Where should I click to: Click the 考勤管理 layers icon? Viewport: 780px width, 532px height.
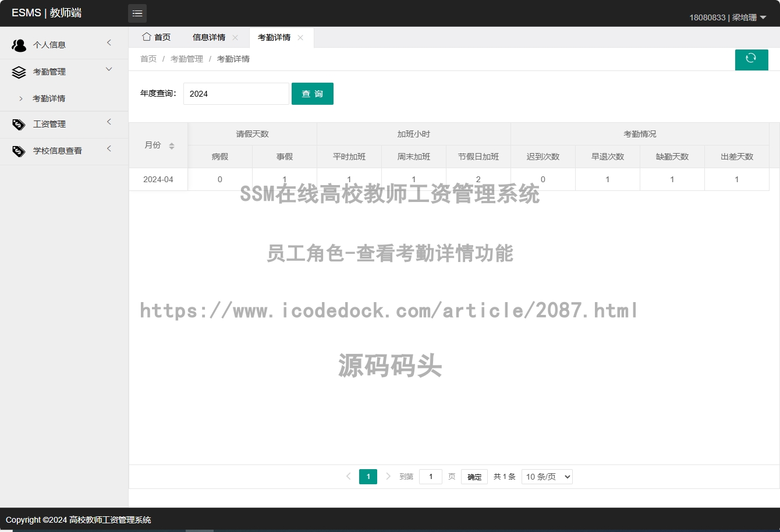pos(19,72)
